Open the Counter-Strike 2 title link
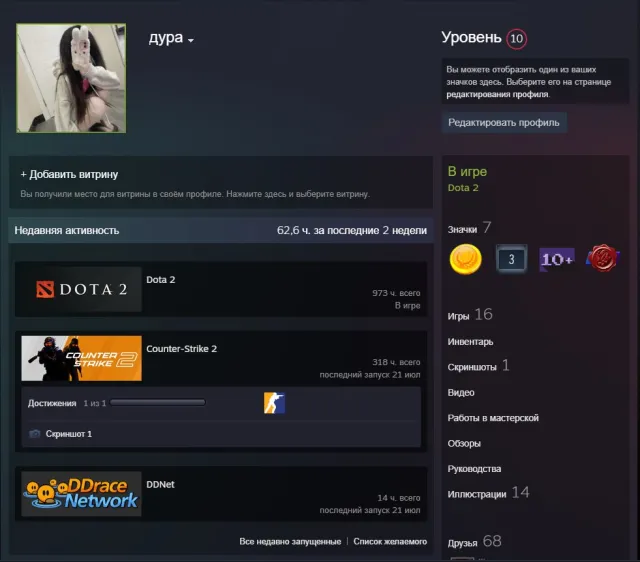This screenshot has width=640, height=562. coord(182,349)
